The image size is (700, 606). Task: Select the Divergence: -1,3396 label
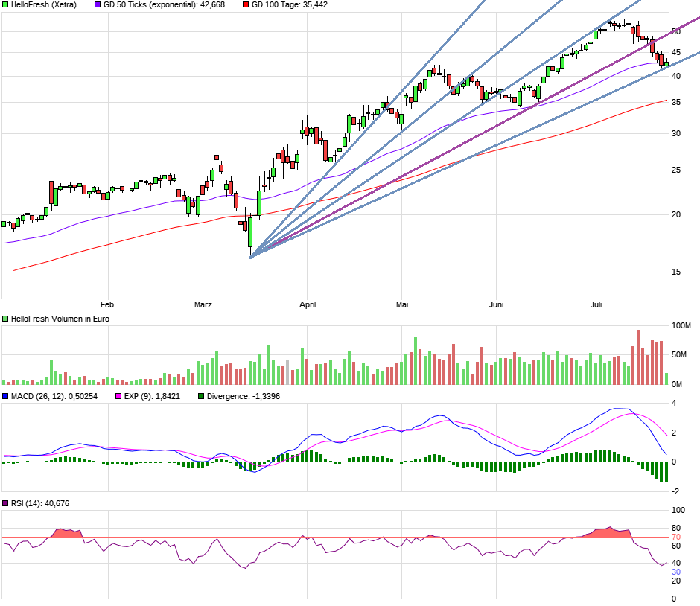[x=244, y=396]
